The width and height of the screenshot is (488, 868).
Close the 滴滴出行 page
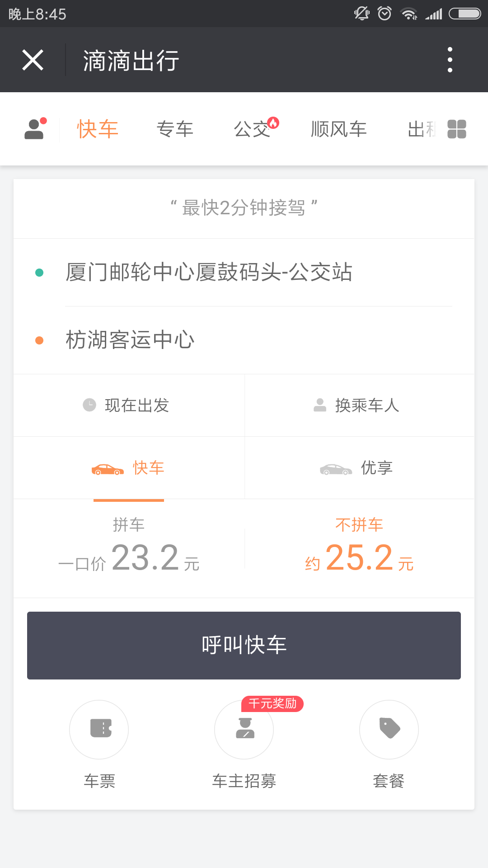click(x=33, y=60)
